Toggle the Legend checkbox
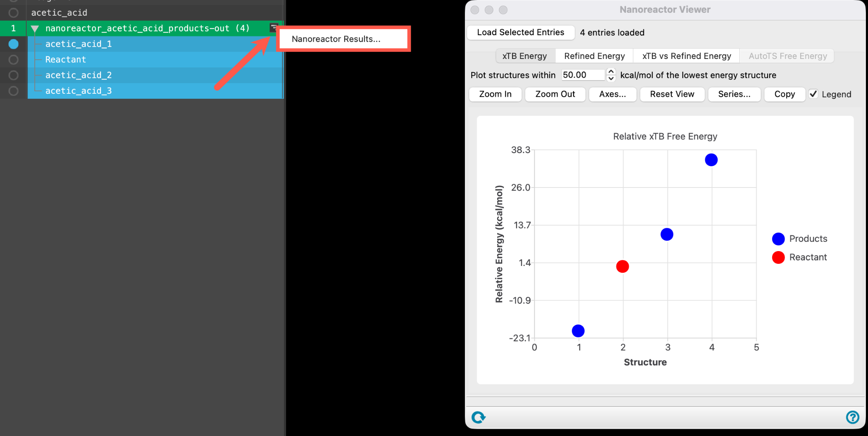The height and width of the screenshot is (436, 868). click(x=813, y=94)
